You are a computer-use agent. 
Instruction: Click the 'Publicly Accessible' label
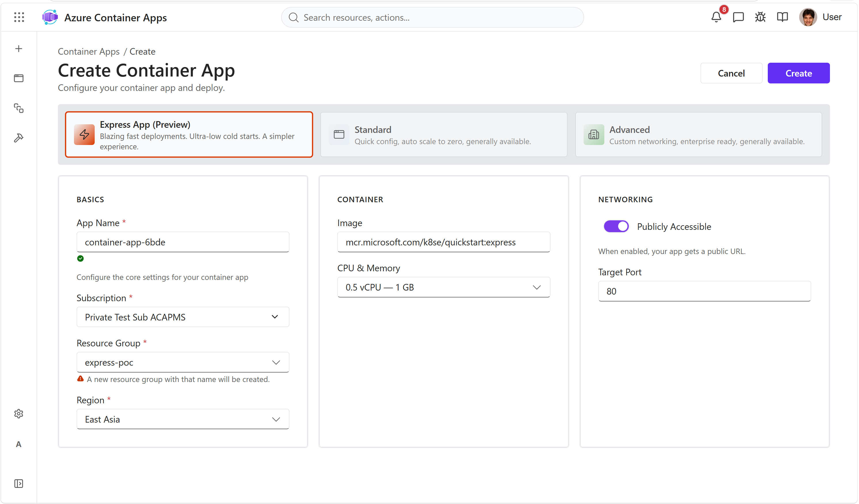pyautogui.click(x=674, y=227)
